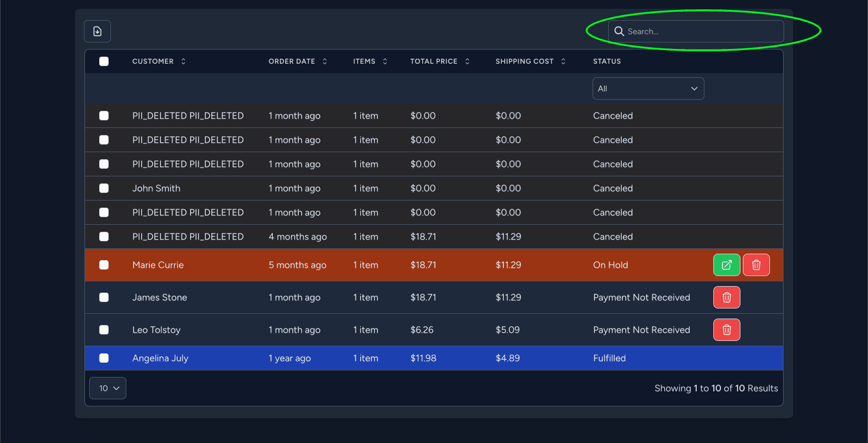
Task: Open the status filter dropdown showing All
Action: pos(648,88)
